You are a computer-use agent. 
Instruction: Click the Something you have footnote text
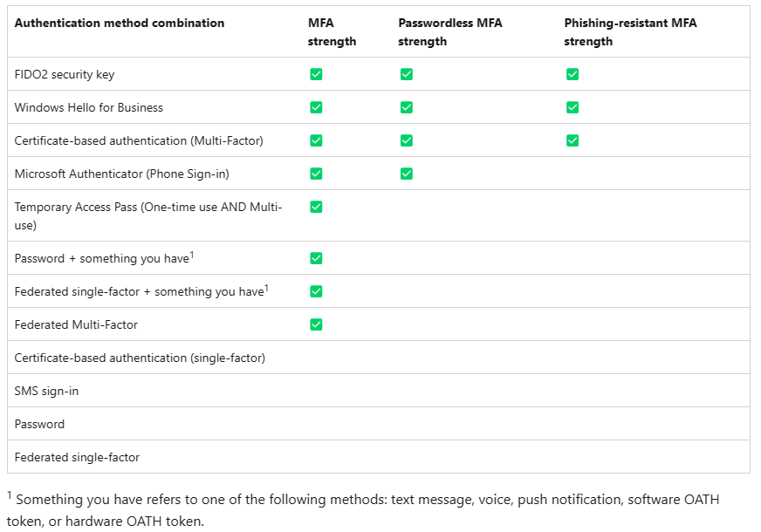pos(362,510)
